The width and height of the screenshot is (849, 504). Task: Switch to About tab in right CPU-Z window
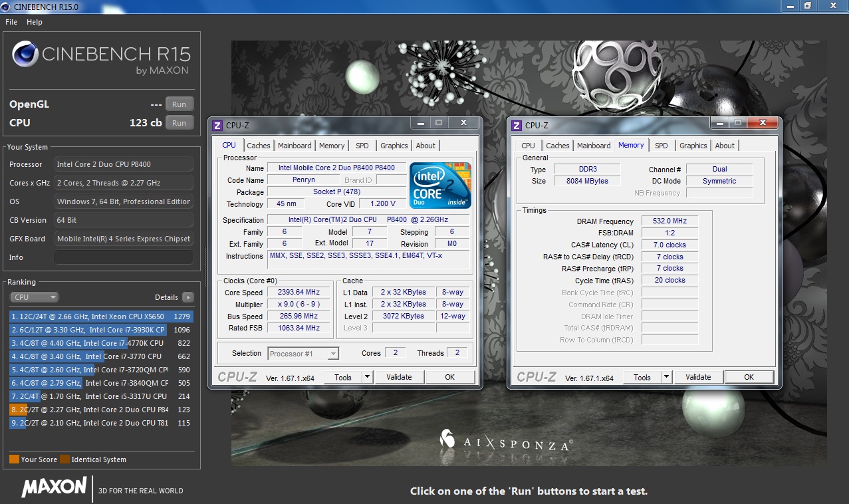pyautogui.click(x=725, y=146)
